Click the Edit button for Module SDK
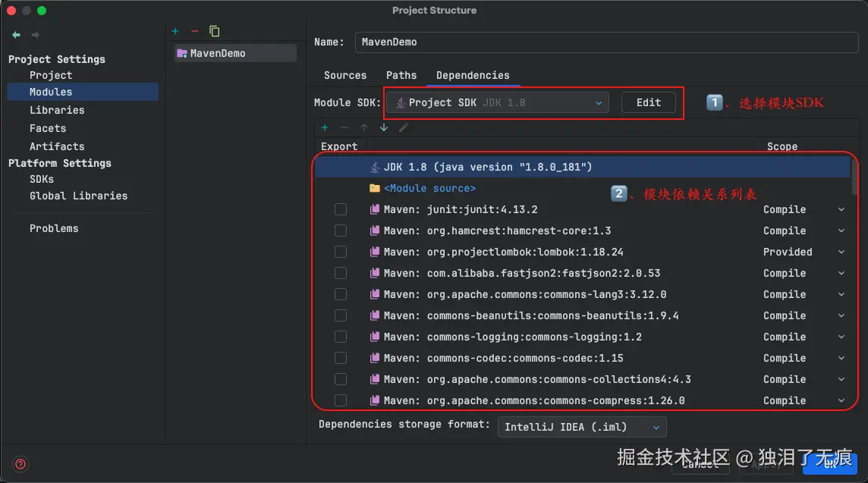 pos(648,102)
